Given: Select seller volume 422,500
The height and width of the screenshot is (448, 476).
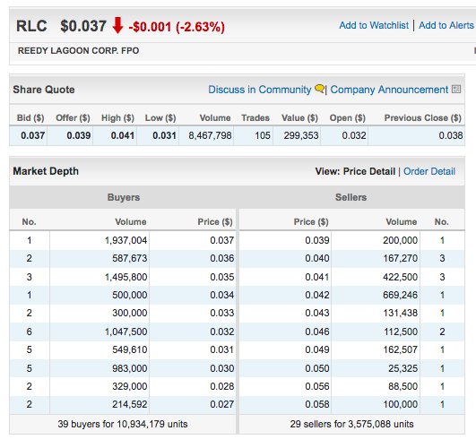Looking at the screenshot, I should pyautogui.click(x=400, y=277).
